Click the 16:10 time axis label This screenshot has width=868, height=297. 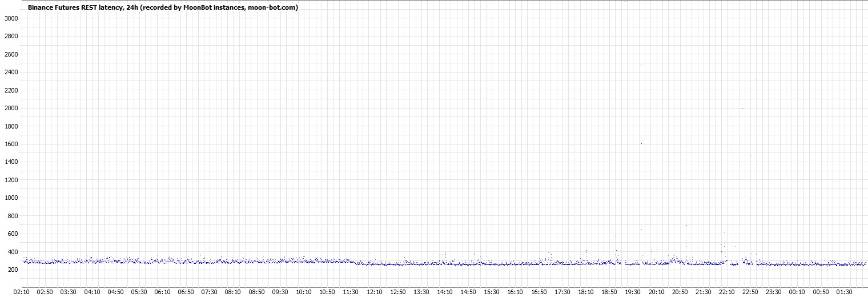[515, 292]
